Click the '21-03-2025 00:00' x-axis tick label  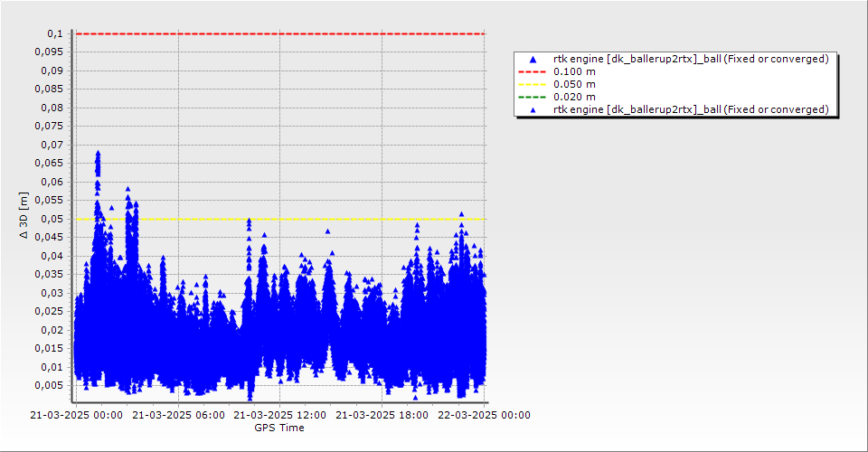76,415
